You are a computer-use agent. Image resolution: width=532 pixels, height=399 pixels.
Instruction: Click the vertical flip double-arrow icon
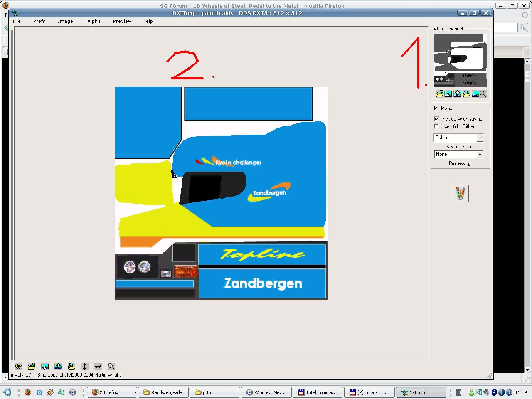tap(85, 366)
